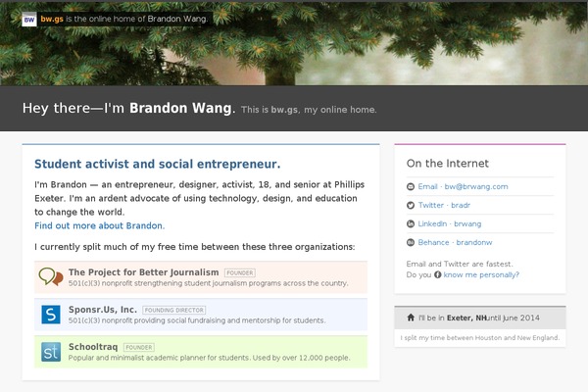Open the Email bw@brwang.com link
The height and width of the screenshot is (392, 588).
click(464, 187)
